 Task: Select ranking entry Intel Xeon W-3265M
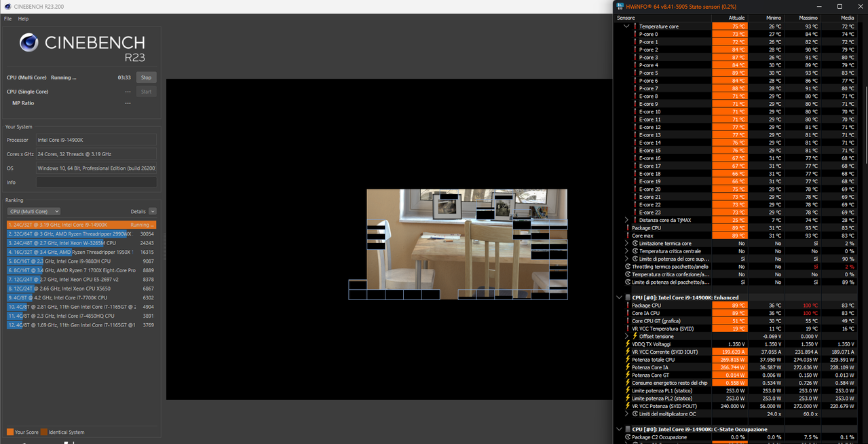click(81, 242)
